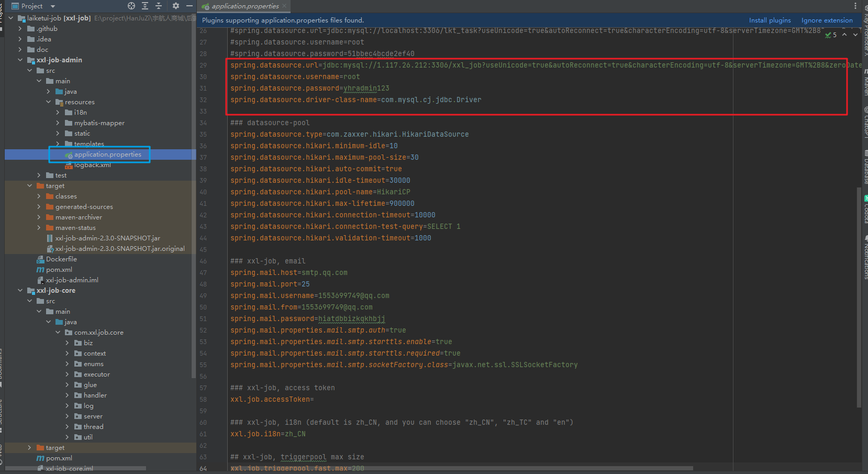Collapse the resources folder
The image size is (868, 474).
coord(48,102)
